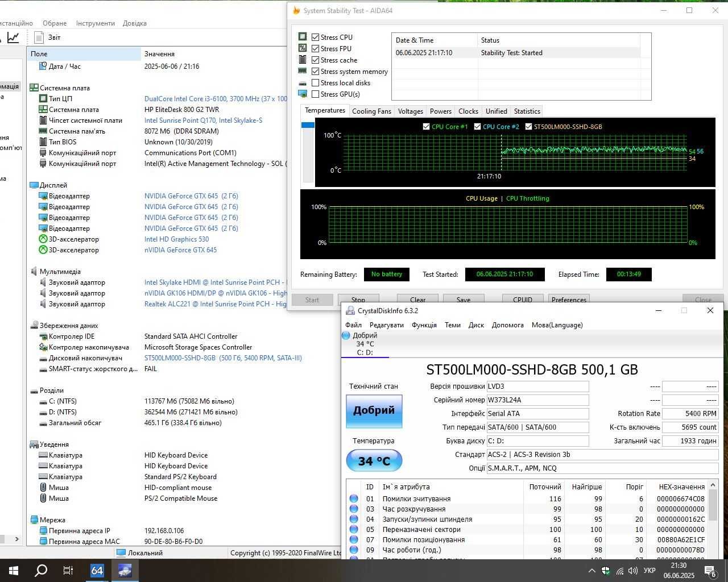Switch to the Clocks tab
Viewport: 728px width, 582px height.
point(468,111)
